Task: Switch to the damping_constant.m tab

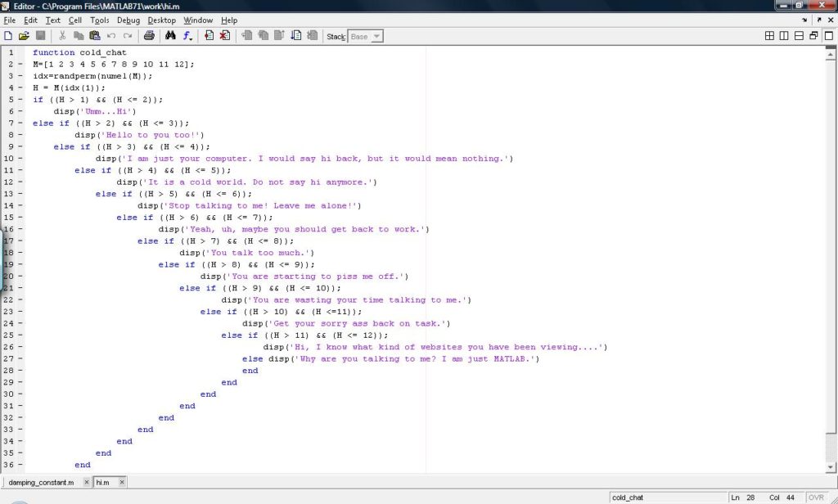Action: (x=41, y=482)
